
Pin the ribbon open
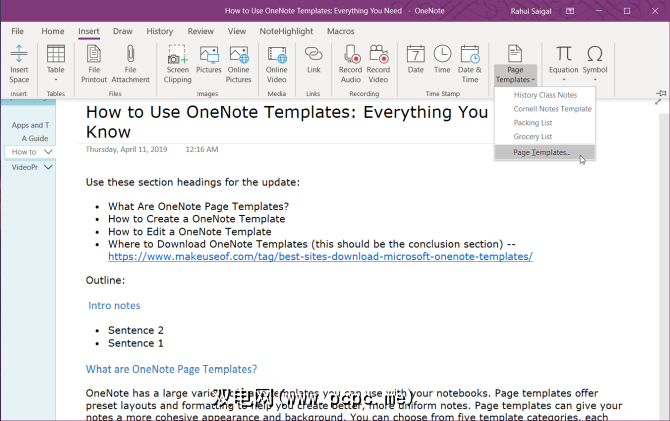point(661,93)
